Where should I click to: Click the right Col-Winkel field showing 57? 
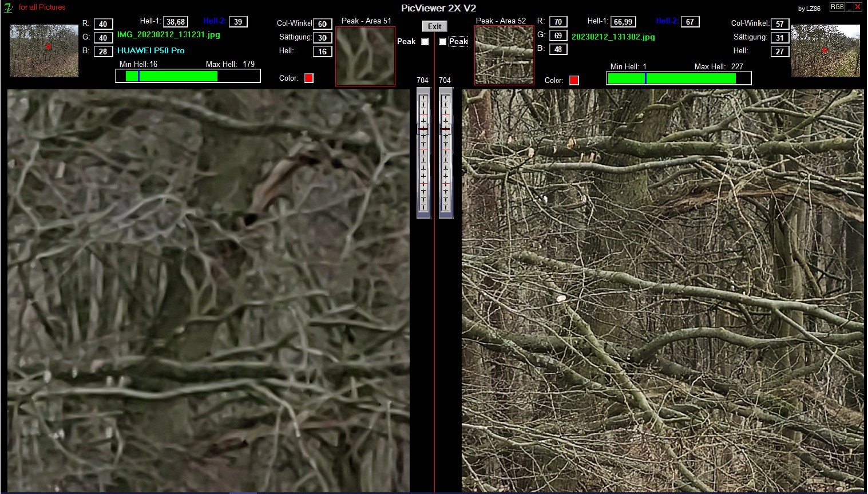pyautogui.click(x=780, y=24)
